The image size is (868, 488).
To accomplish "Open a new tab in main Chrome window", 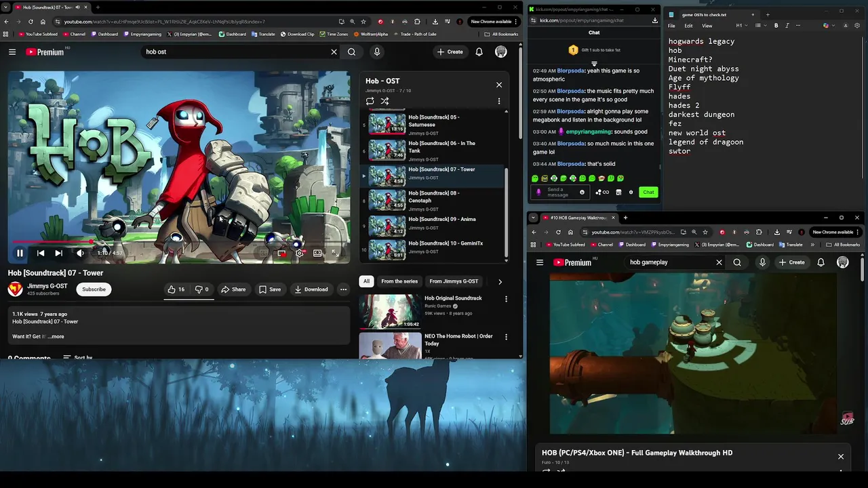I will [98, 7].
